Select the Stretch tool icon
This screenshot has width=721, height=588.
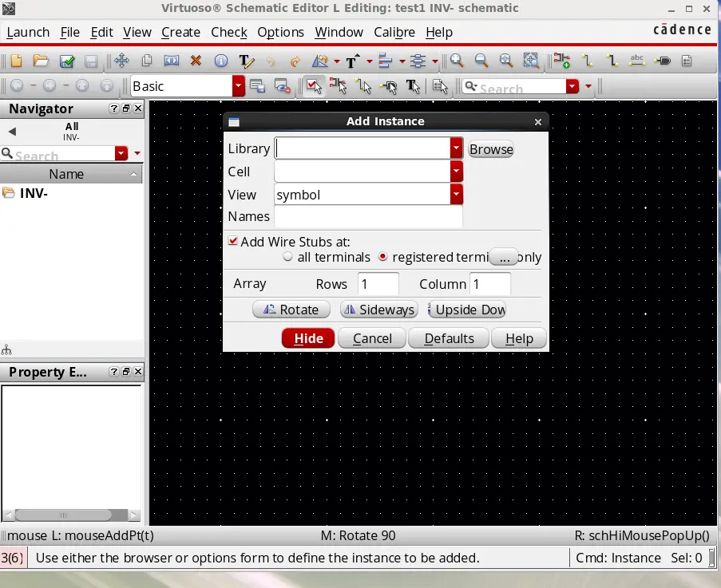[x=172, y=61]
